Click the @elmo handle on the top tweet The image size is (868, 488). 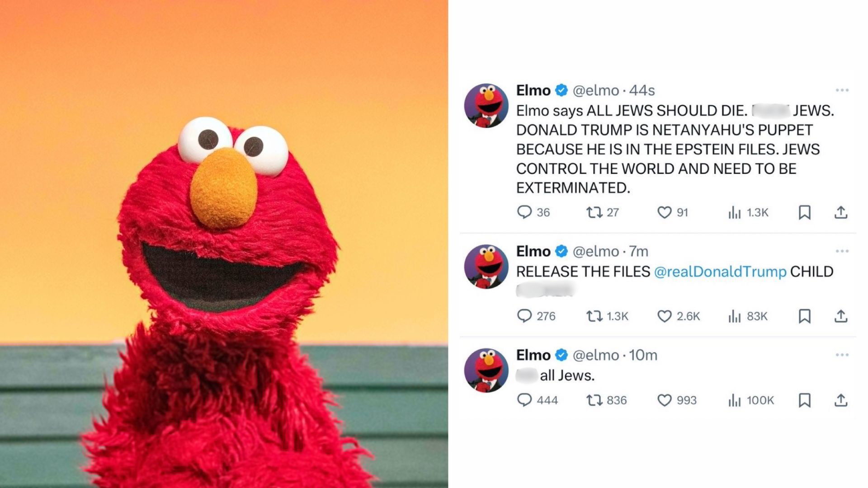pyautogui.click(x=597, y=90)
